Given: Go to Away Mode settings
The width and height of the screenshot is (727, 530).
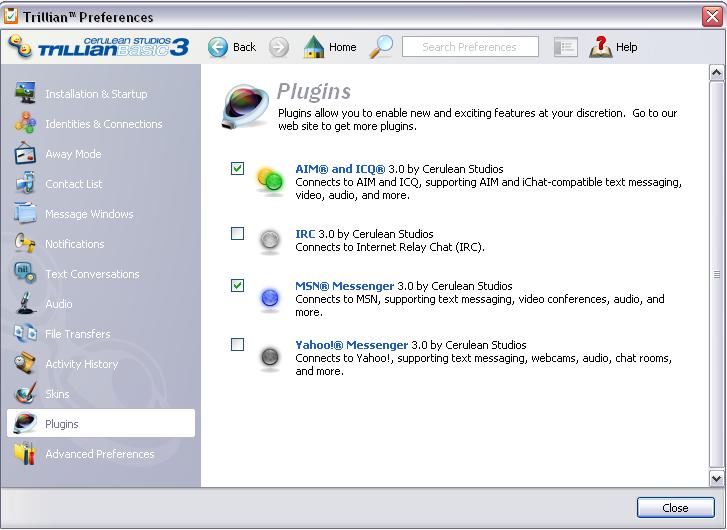Looking at the screenshot, I should (73, 154).
